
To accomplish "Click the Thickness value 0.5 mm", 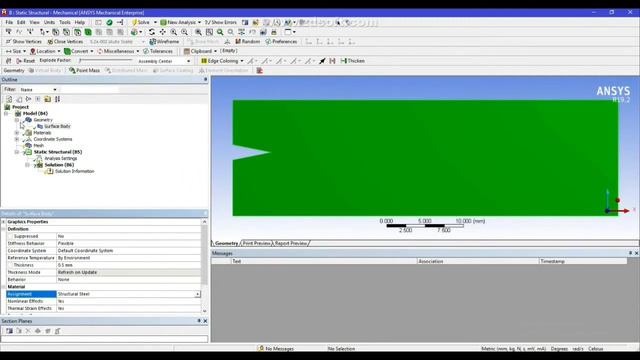I will coord(65,265).
